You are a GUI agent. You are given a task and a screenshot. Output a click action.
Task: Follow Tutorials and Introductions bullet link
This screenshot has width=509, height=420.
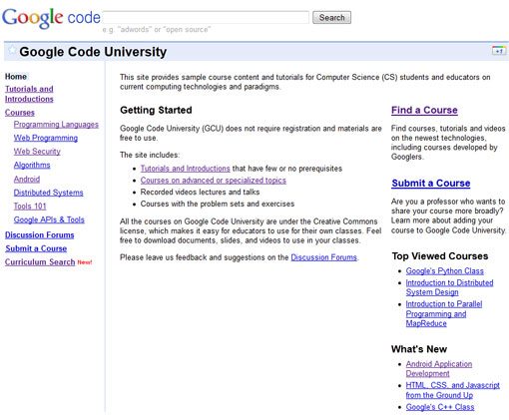pyautogui.click(x=185, y=169)
